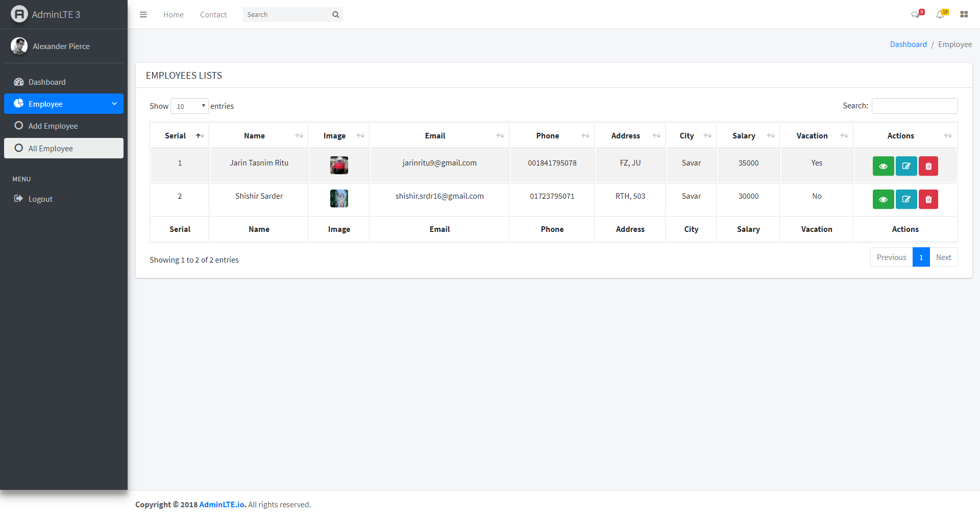Select the Dashboard speedometer icon in sidebar
This screenshot has height=518, width=980.
tap(19, 82)
